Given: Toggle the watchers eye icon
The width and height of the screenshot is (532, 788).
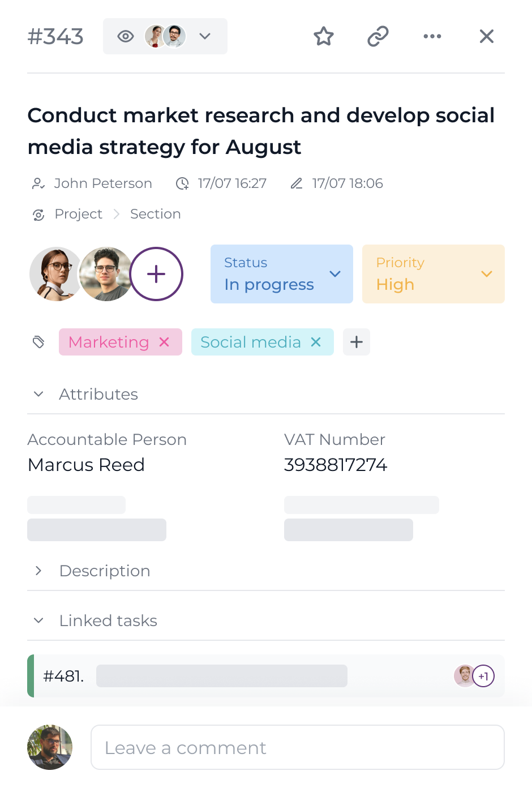Looking at the screenshot, I should [x=126, y=36].
